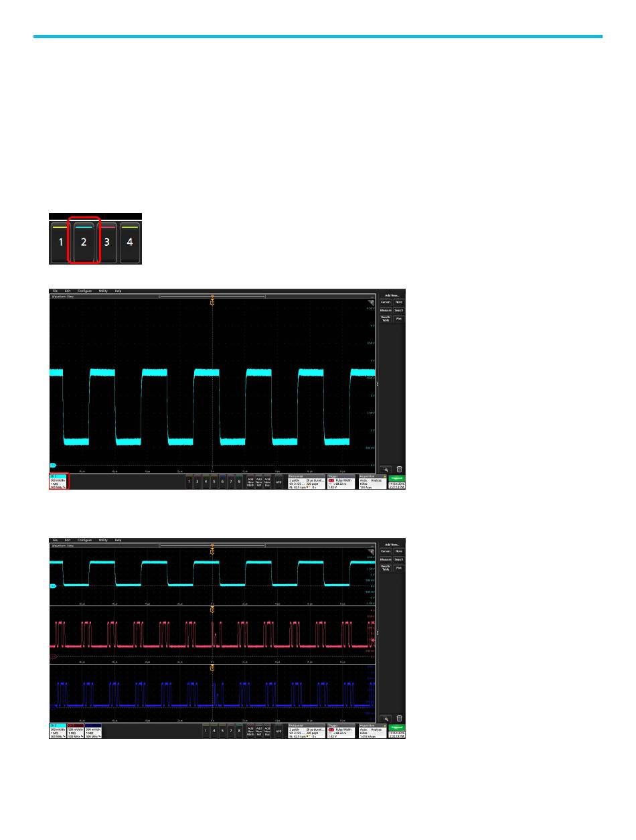Click Add New Ref in single-waveform screenshot

click(x=259, y=482)
